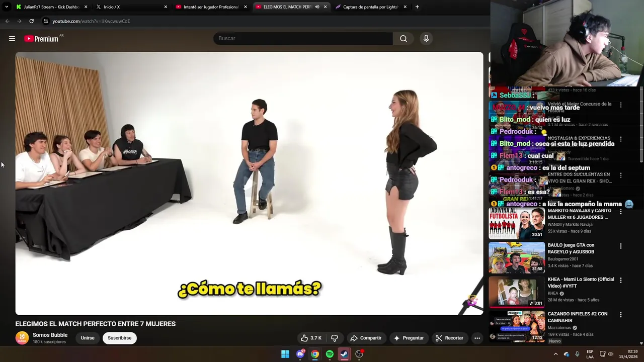Open a new browser tab with plus

point(417,7)
